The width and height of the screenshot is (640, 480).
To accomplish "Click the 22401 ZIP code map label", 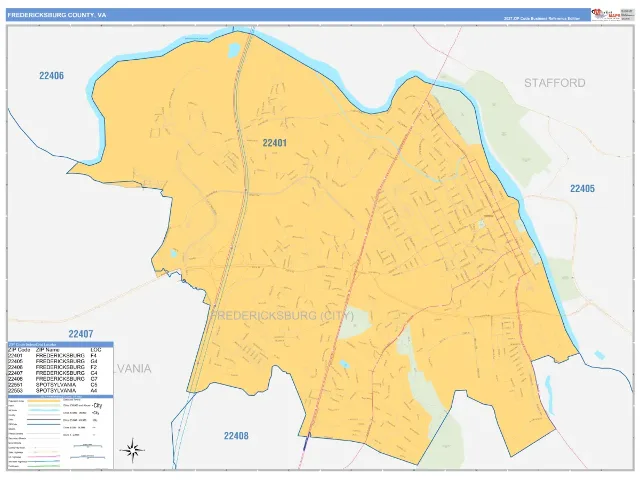I will pyautogui.click(x=274, y=143).
